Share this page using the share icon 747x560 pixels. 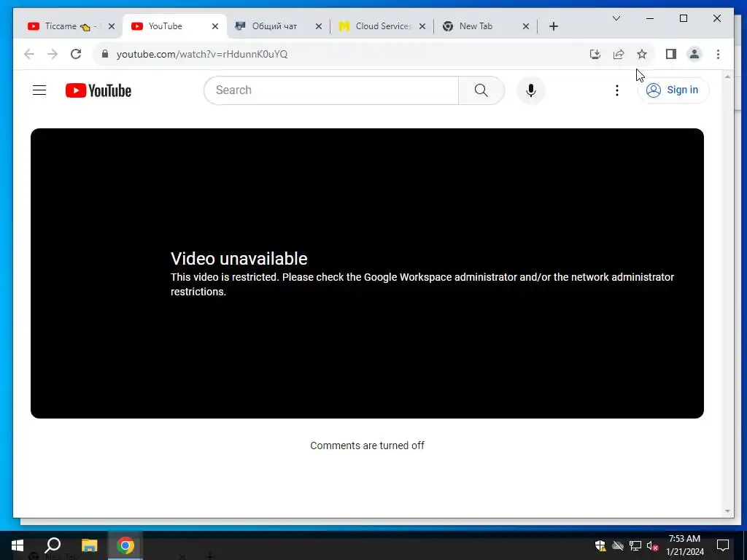point(619,54)
